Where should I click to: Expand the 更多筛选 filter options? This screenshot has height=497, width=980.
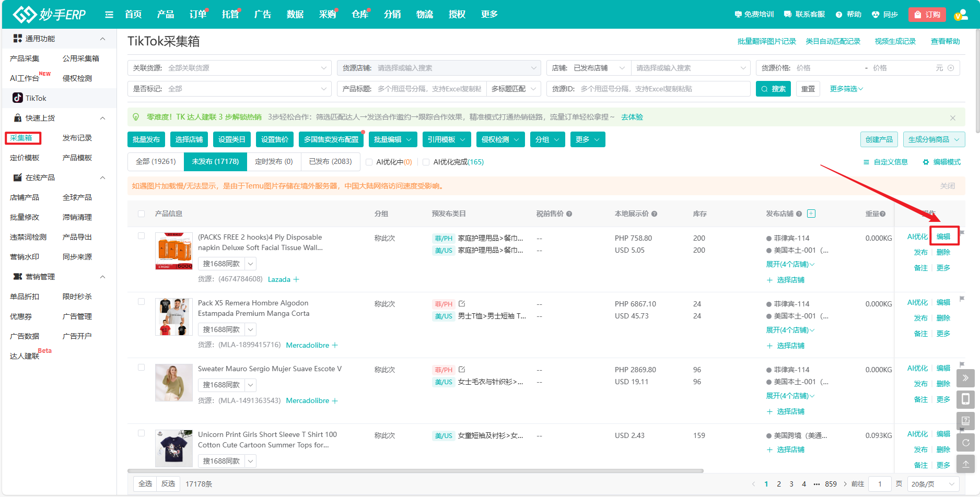coord(846,89)
